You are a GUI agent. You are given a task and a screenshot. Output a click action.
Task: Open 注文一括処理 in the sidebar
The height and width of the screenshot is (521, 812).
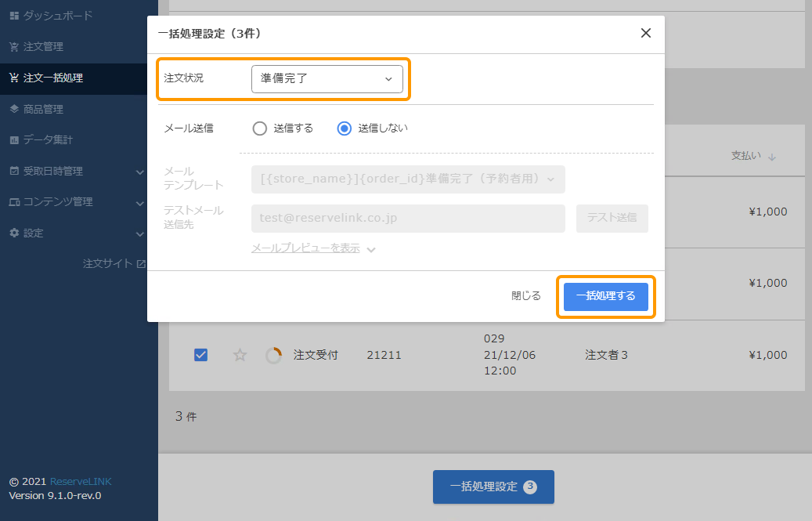coord(53,78)
